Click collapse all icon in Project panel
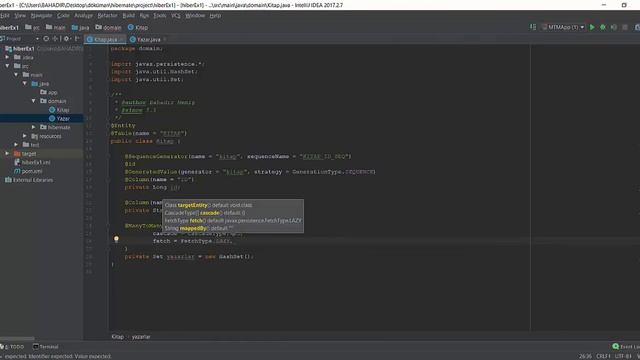Image resolution: width=640 pixels, height=360 pixels. pyautogui.click(x=55, y=39)
